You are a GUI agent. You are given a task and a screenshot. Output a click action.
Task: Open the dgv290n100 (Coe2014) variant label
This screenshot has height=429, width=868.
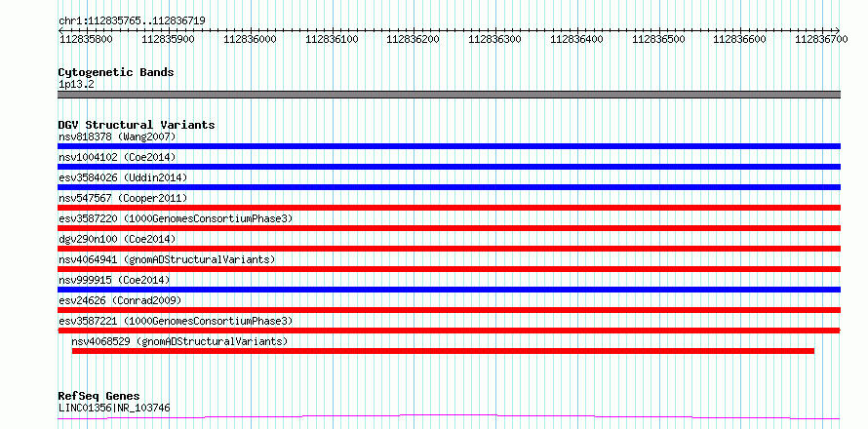117,239
